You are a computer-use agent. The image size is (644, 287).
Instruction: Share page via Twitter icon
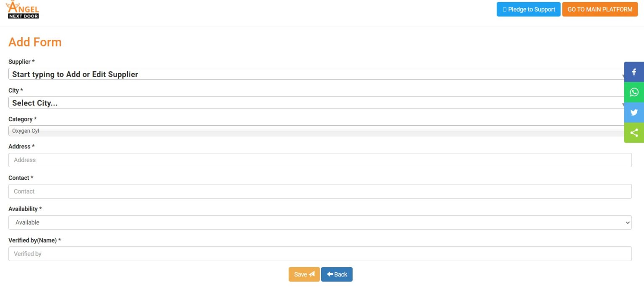[634, 112]
